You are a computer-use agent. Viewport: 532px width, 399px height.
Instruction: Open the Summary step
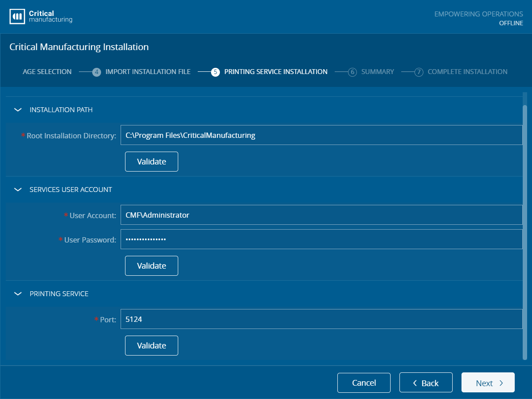pos(378,71)
